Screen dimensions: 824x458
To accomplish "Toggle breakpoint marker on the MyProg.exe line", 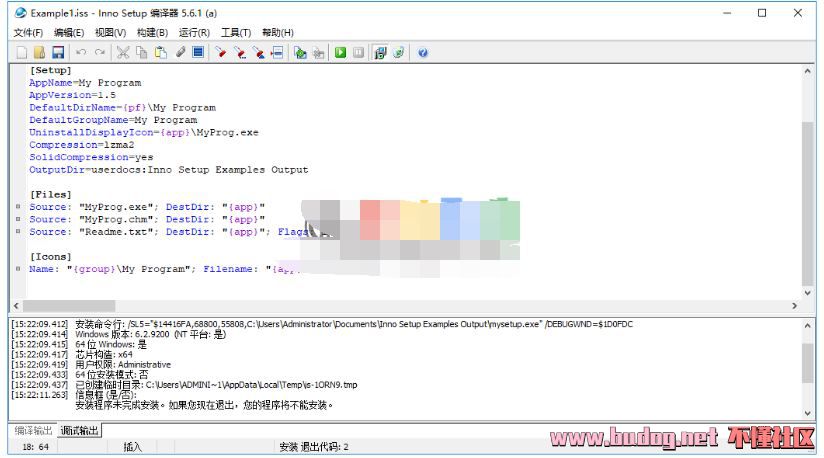I will [18, 207].
